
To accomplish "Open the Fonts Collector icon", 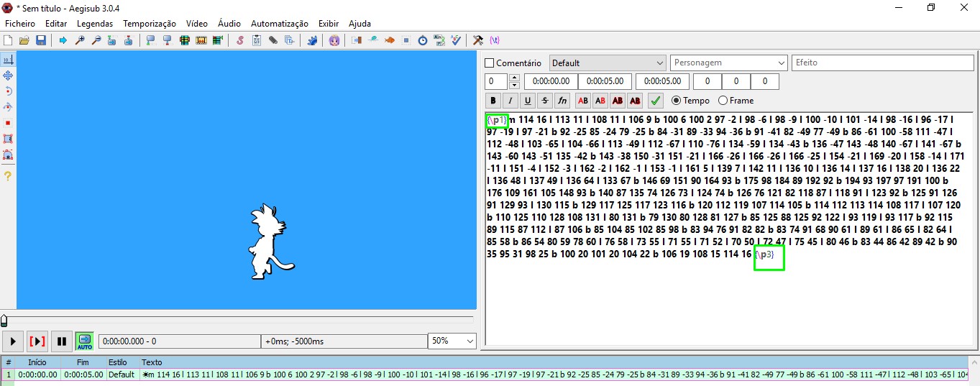I will (x=290, y=40).
